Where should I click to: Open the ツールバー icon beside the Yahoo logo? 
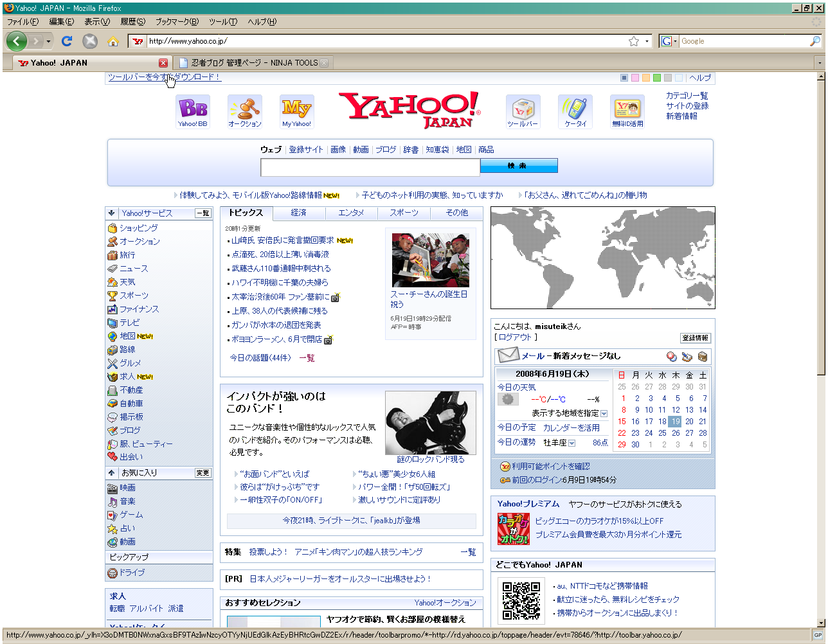coord(523,111)
